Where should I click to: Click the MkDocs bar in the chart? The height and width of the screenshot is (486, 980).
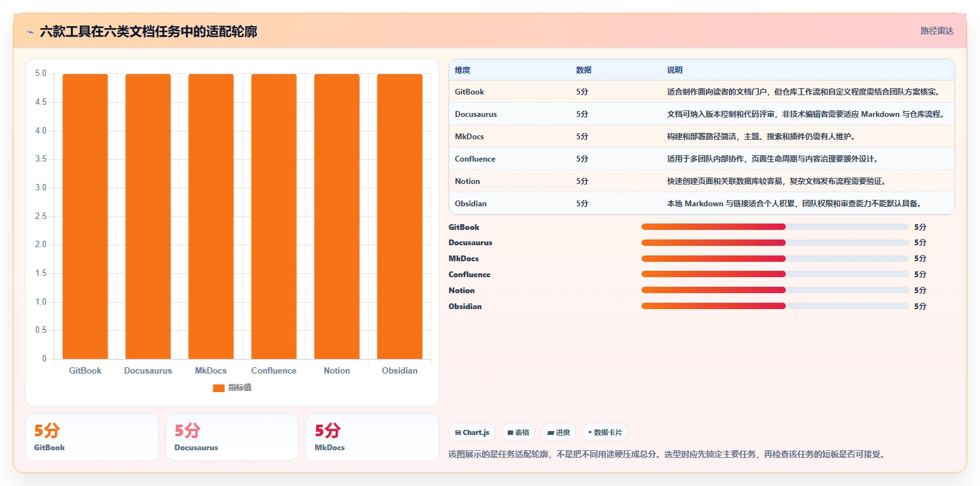pos(211,216)
